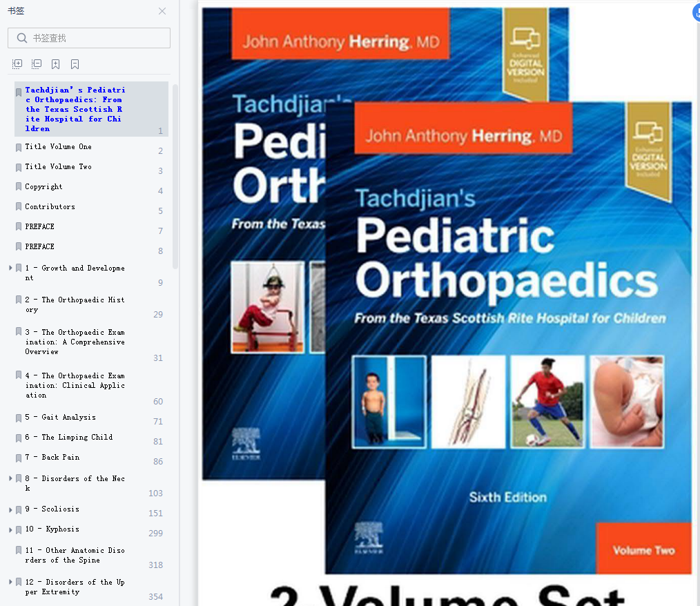The height and width of the screenshot is (606, 700).
Task: Focus the bookmark search field
Action: click(89, 38)
